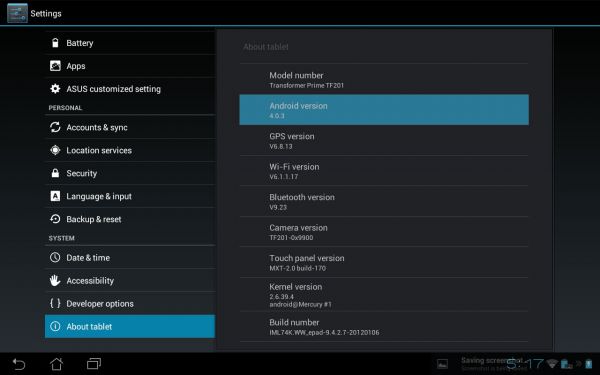The image size is (600, 375).
Task: Tap the Build number title
Action: pos(294,322)
